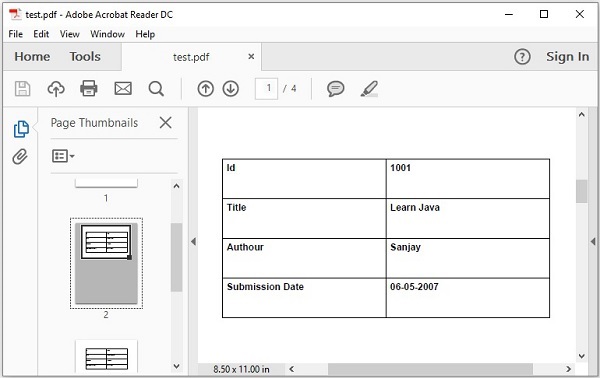Click document vertical scroll up arrow
The height and width of the screenshot is (378, 600).
[x=582, y=114]
